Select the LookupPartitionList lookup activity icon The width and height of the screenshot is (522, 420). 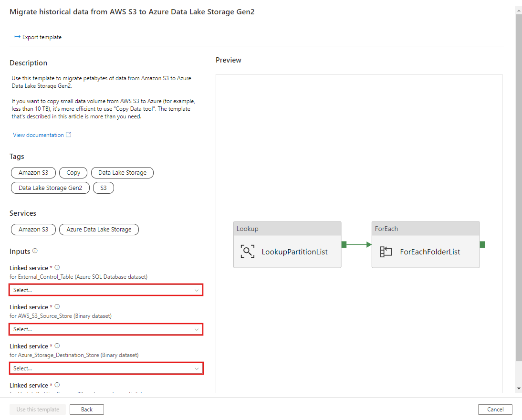click(247, 251)
